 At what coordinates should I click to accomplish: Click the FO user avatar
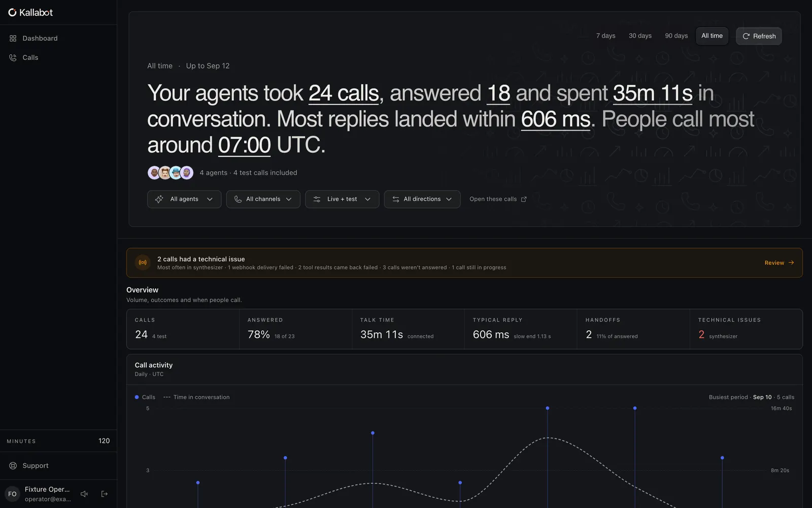coord(13,494)
